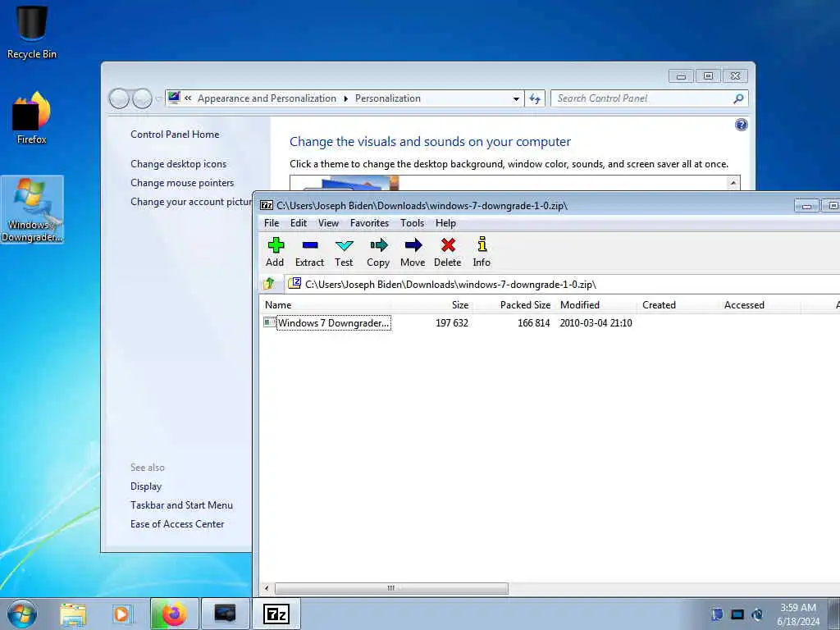This screenshot has height=630, width=840.
Task: Switch to Firefox in the taskbar
Action: 175,614
